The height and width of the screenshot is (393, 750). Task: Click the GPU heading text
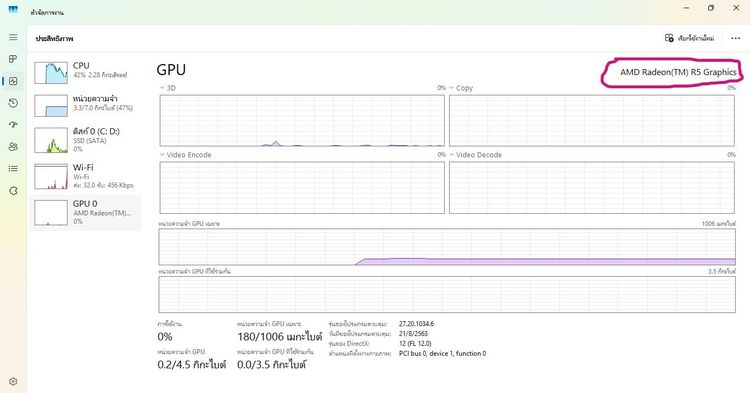tap(171, 70)
